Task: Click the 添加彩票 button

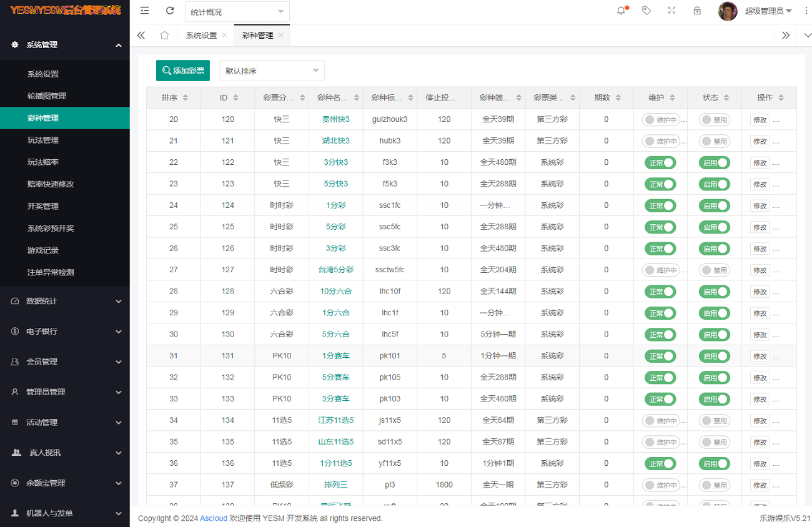Action: pyautogui.click(x=183, y=71)
